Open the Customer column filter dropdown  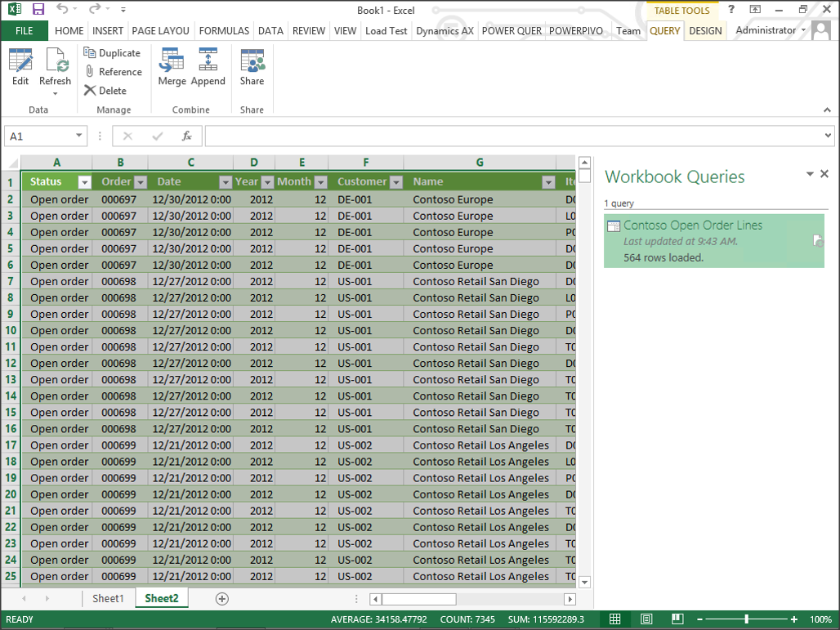pos(395,182)
